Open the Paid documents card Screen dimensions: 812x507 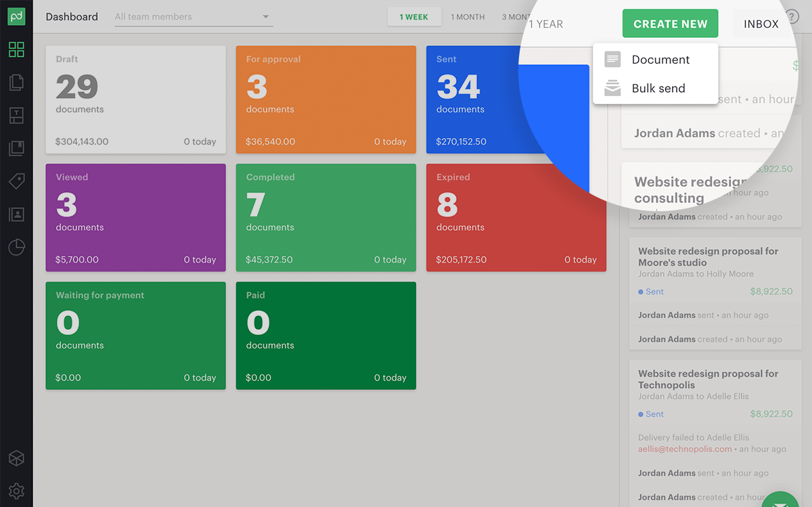(x=326, y=336)
